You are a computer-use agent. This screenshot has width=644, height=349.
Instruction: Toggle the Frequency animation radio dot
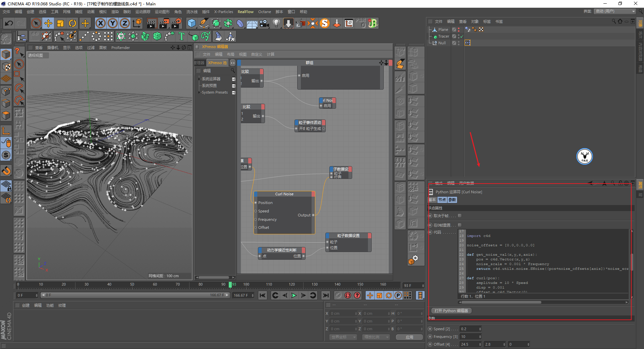pyautogui.click(x=430, y=337)
